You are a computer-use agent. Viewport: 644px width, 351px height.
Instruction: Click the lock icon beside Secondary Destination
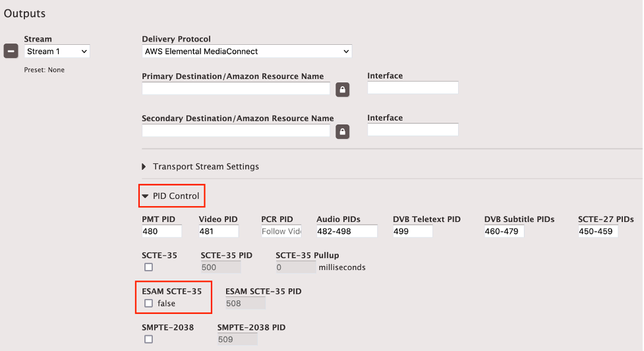[x=342, y=132]
